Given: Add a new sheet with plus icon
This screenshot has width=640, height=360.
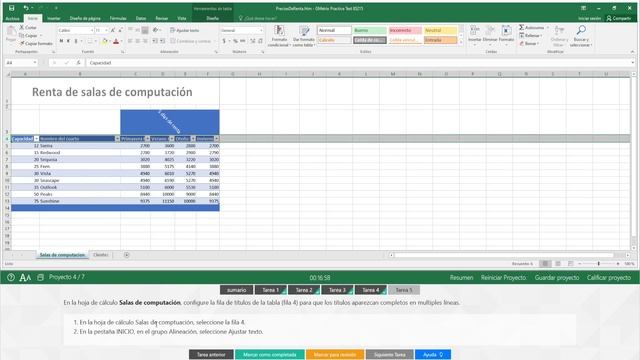Looking at the screenshot, I should (127, 255).
